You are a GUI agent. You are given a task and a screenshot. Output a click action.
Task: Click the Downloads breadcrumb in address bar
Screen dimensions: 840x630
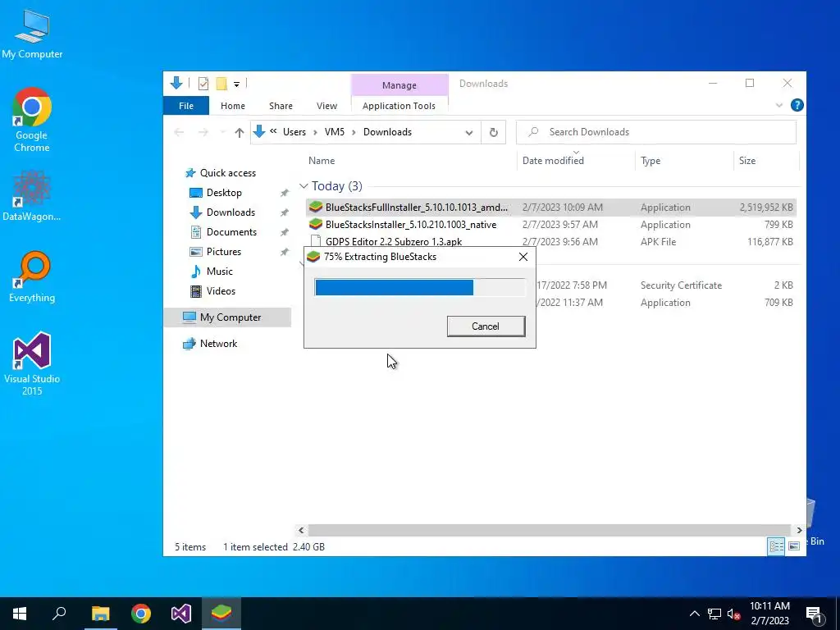pyautogui.click(x=387, y=132)
